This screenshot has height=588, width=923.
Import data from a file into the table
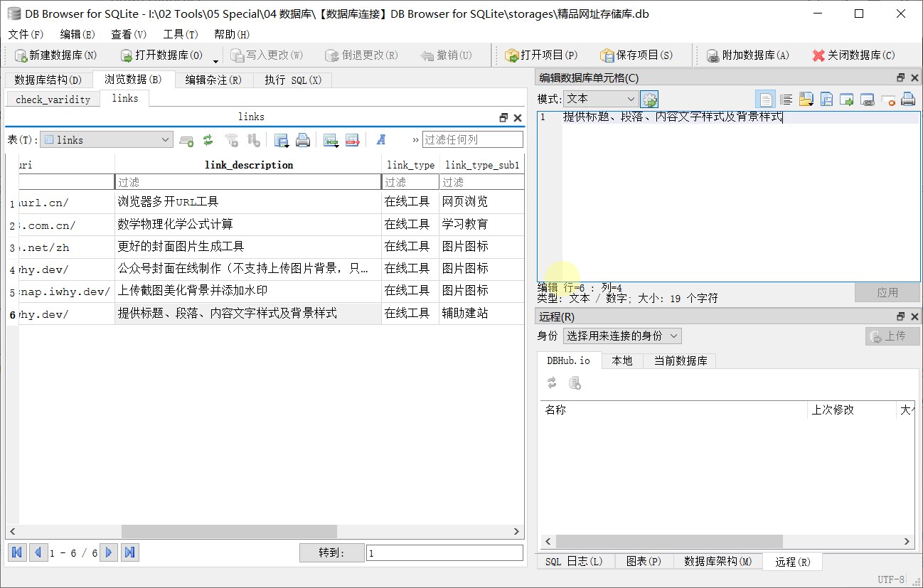click(329, 139)
